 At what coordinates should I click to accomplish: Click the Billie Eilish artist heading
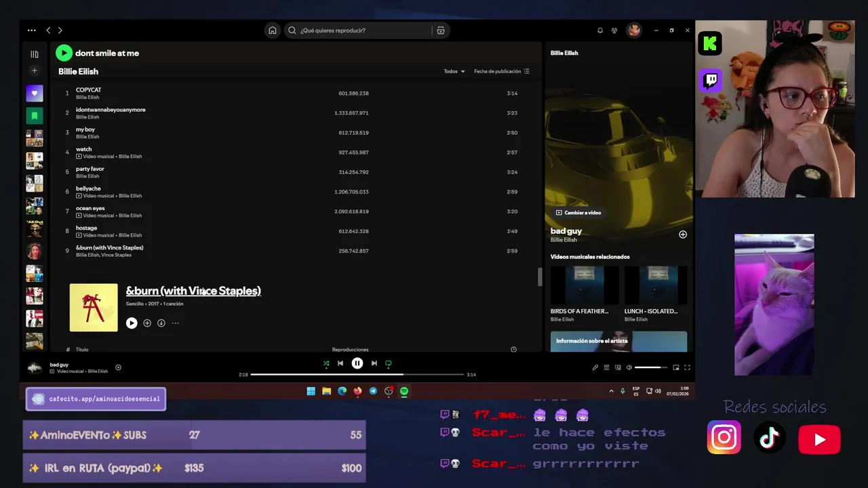coord(78,71)
